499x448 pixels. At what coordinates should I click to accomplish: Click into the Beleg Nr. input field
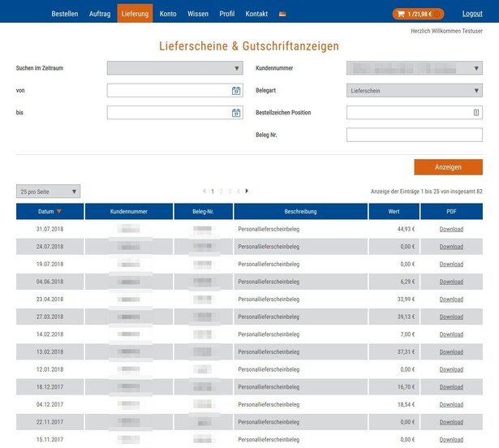click(414, 135)
